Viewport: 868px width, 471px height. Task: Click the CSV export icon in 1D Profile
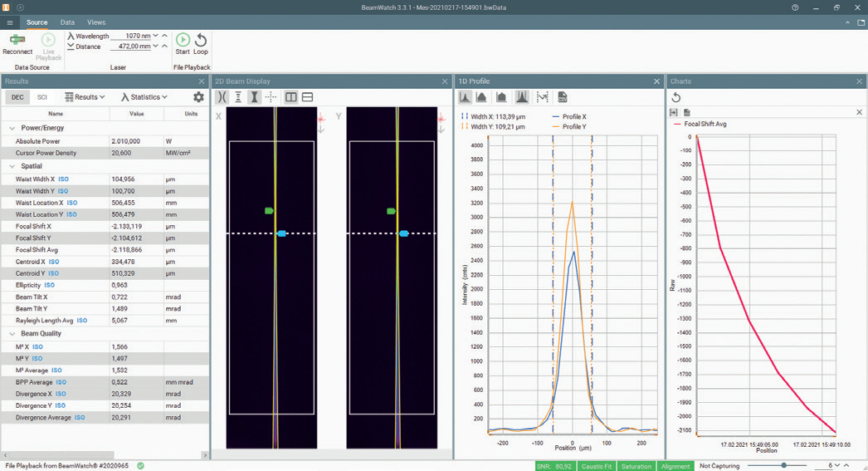pyautogui.click(x=563, y=97)
